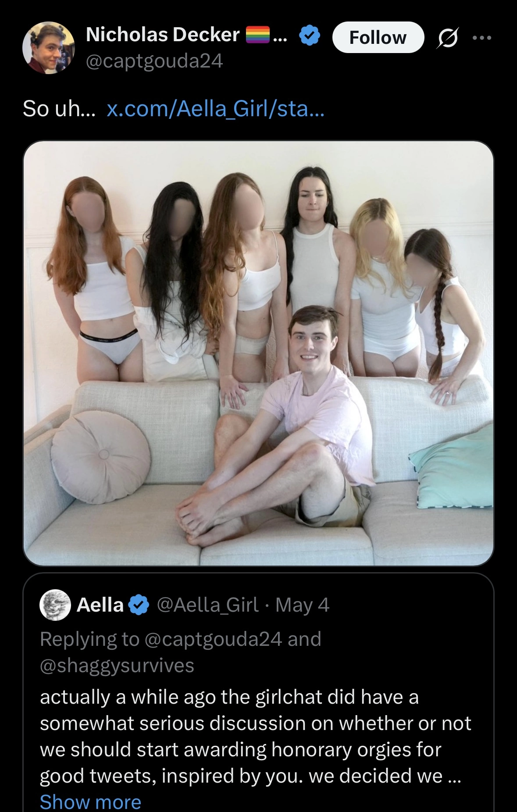Tap the @shaggysurvives mention

(x=117, y=666)
